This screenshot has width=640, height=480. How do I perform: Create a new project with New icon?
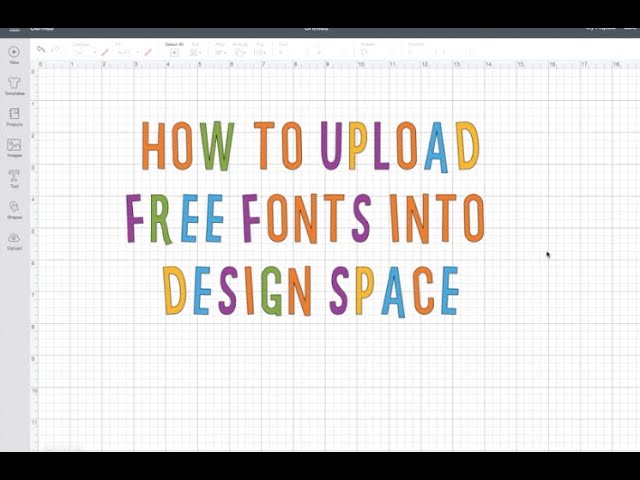(14, 56)
